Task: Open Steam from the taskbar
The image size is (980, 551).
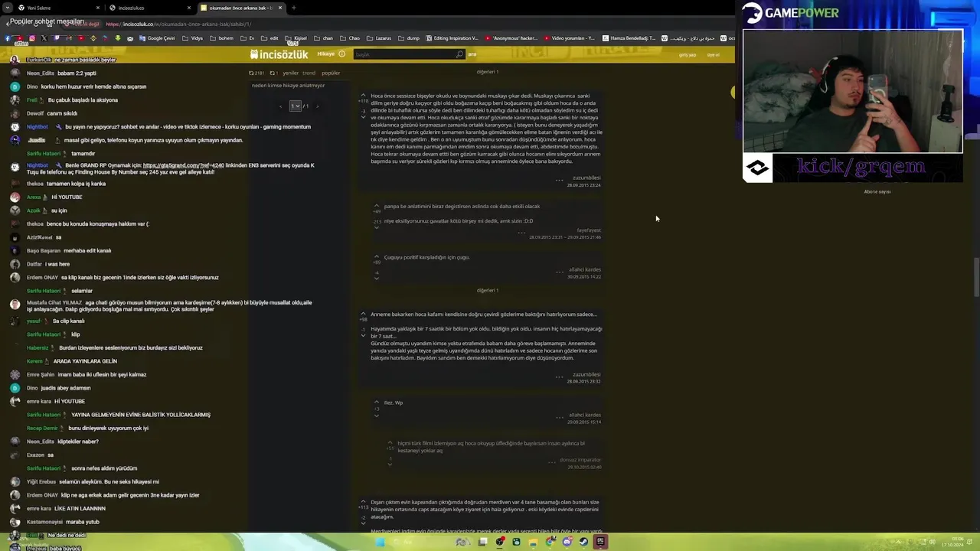Action: coord(583,542)
